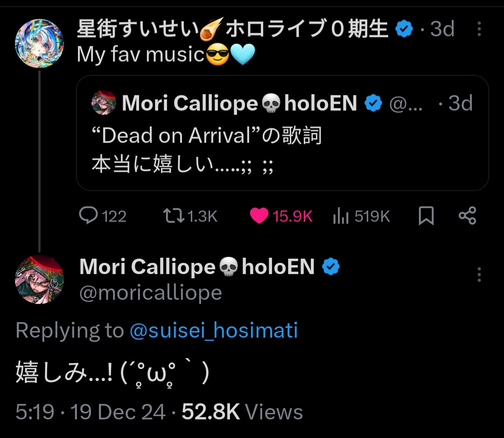Open the quoted "Dead on Arrival" tweet
This screenshot has width=504, height=438.
(x=282, y=145)
